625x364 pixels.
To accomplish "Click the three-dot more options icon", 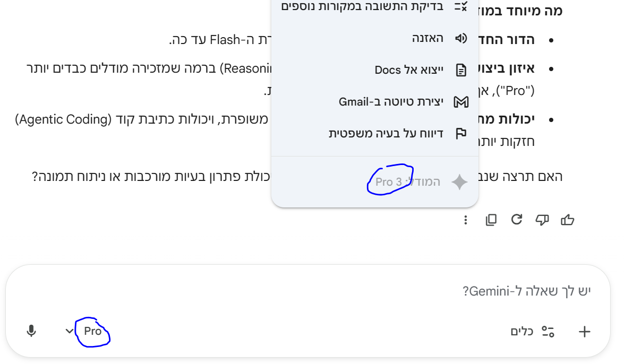I will pos(466,220).
